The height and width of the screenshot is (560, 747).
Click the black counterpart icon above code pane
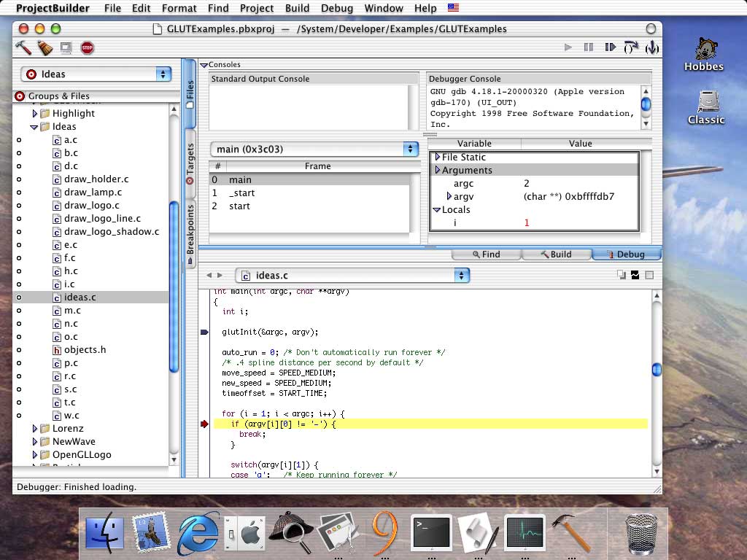[635, 275]
